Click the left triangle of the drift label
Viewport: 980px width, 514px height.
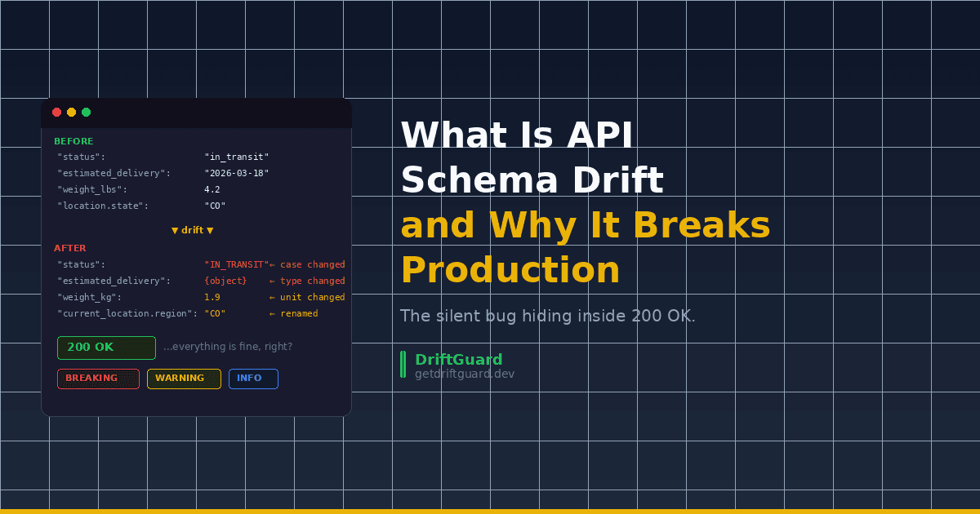click(x=175, y=230)
